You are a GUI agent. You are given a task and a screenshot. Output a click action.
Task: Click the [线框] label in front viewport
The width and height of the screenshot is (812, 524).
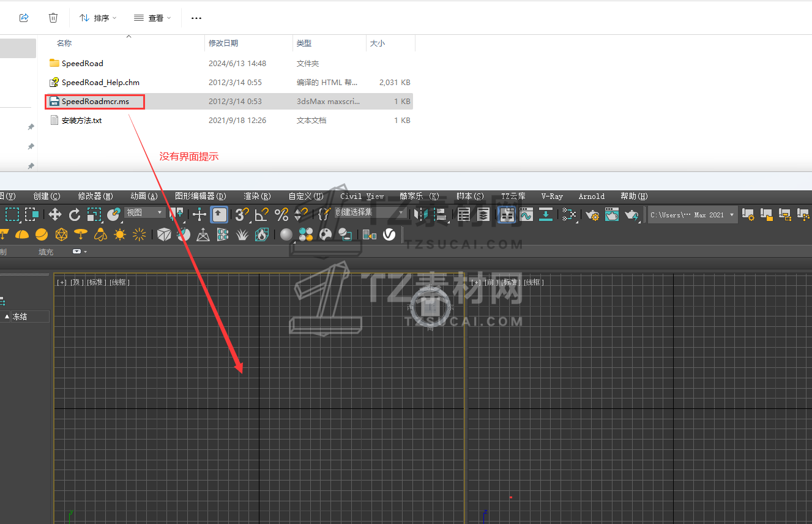pyautogui.click(x=533, y=282)
